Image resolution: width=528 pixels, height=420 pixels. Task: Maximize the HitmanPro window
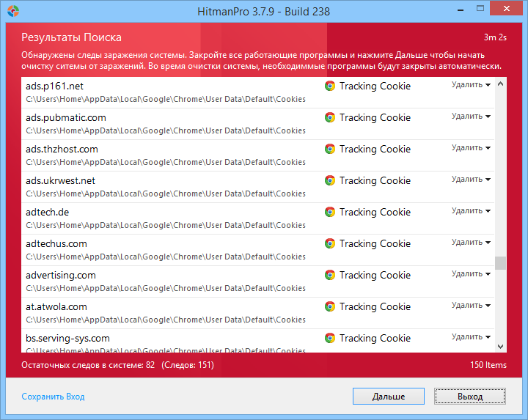tap(480, 9)
